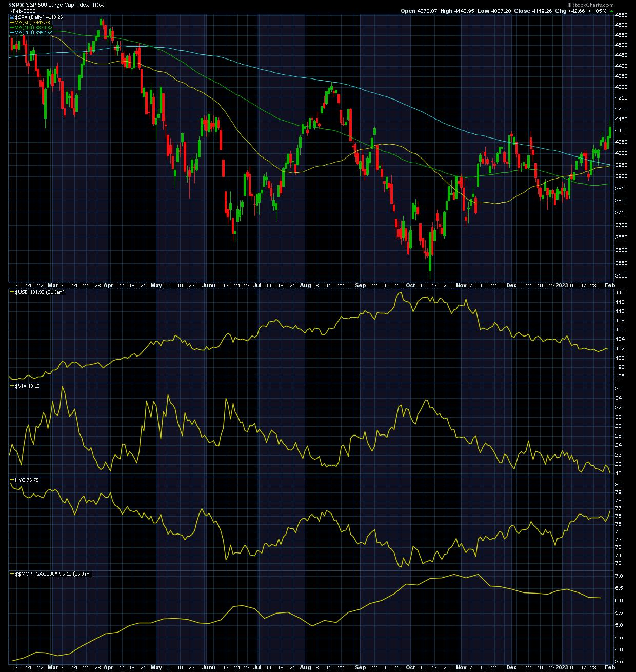Click the candlestick icon beside $SPX (Daily)

11,17
